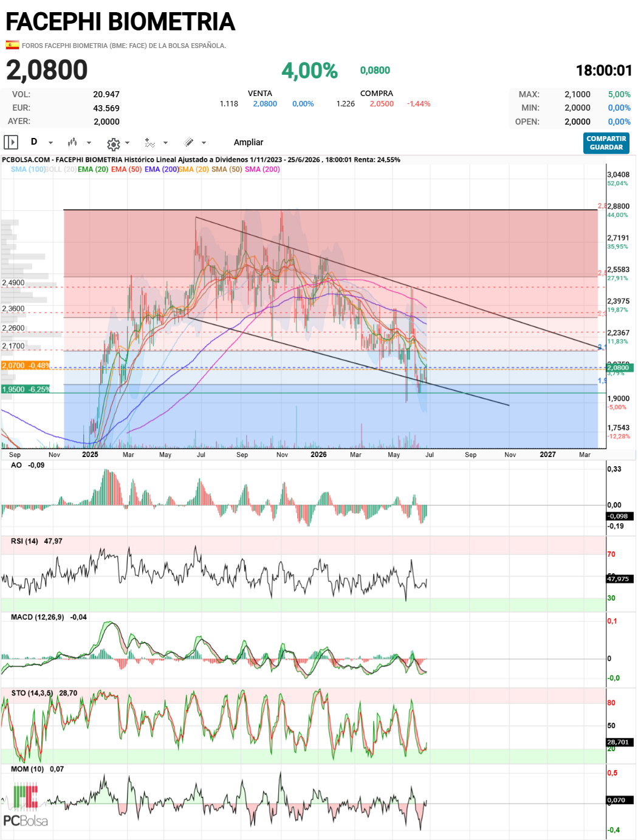The image size is (638, 840).
Task: Toggle the SMA (100) legend entry
Action: (28, 170)
